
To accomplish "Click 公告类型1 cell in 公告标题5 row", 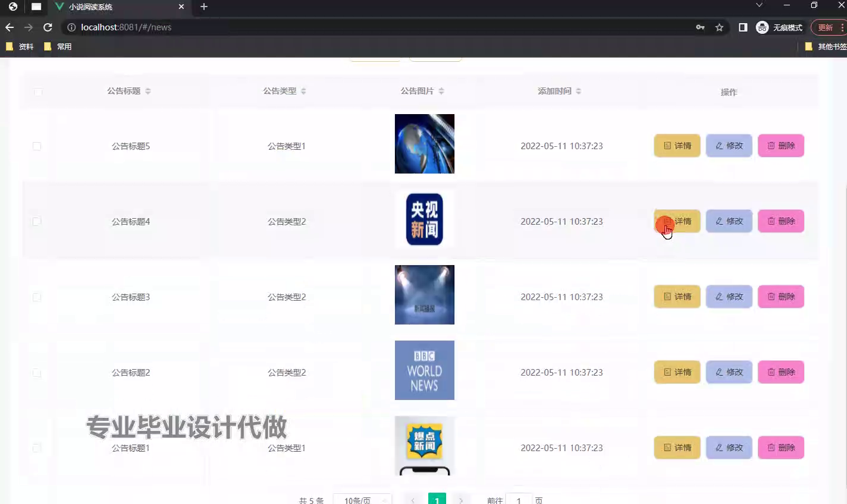I will coord(287,146).
